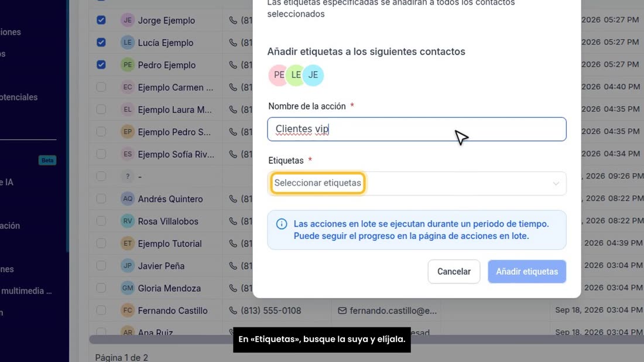Click the PE contact avatar in dialog
The image size is (644, 362).
coord(279,75)
